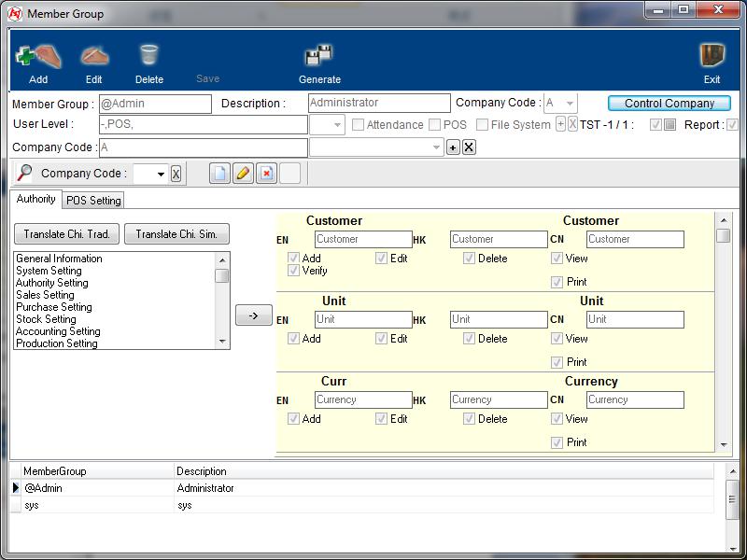The image size is (747, 560).
Task: Clear the Company Code search filter X
Action: coord(176,174)
